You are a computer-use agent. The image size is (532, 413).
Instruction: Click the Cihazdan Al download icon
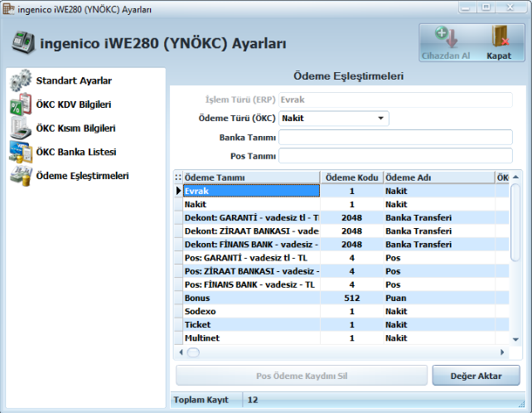(x=447, y=37)
